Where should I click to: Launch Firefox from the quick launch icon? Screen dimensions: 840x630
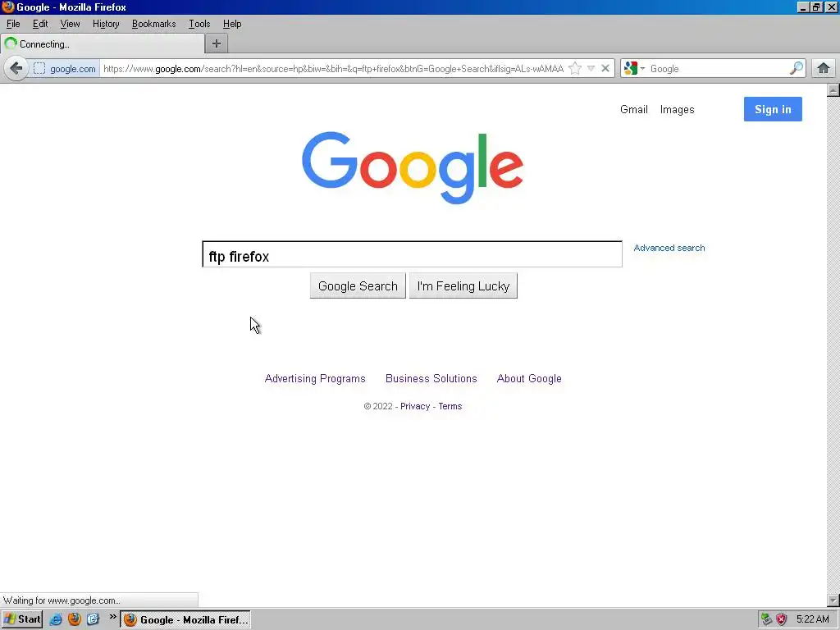(x=75, y=619)
